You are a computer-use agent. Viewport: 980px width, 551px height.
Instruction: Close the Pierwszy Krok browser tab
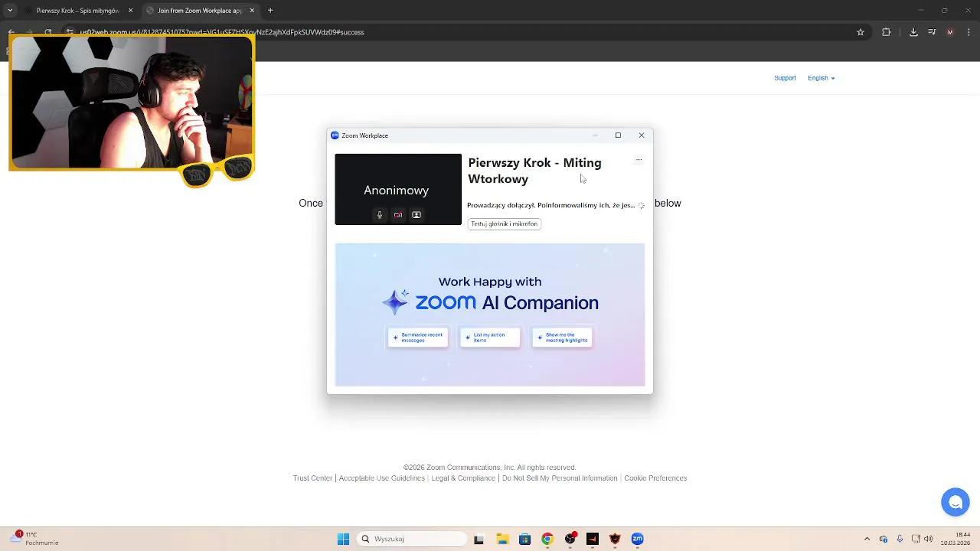tap(130, 11)
